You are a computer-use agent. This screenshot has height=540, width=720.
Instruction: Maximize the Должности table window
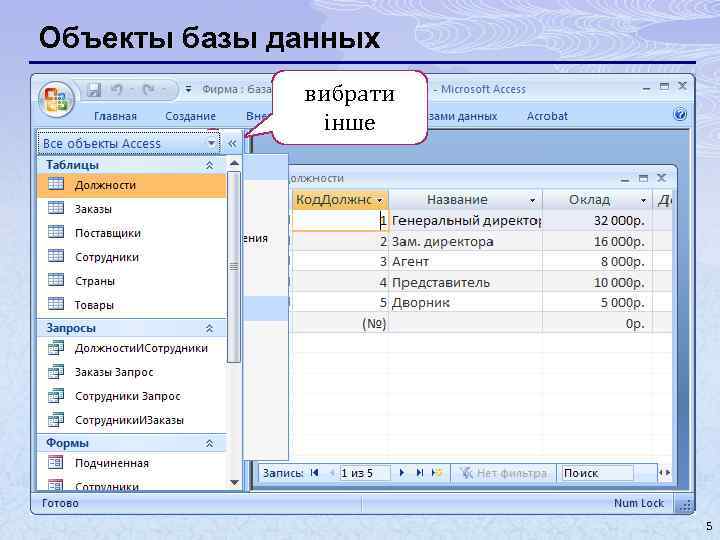[643, 178]
